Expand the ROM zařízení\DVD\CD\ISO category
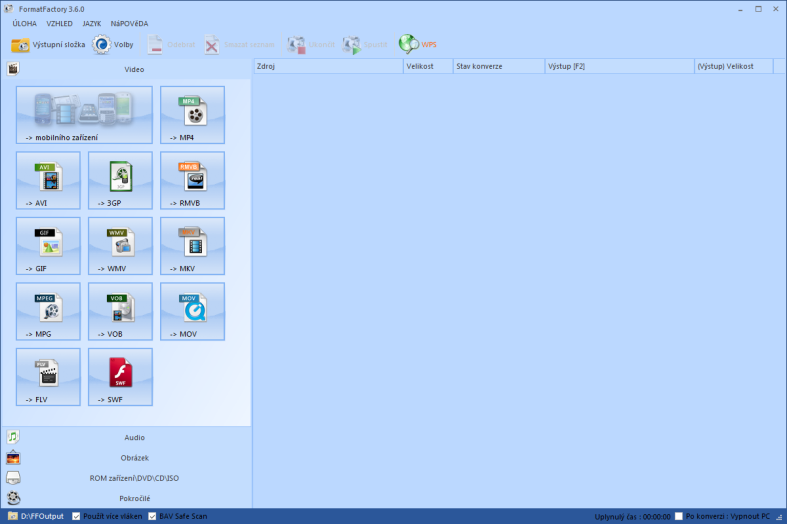Viewport: 787px width, 524px height. tap(126, 478)
